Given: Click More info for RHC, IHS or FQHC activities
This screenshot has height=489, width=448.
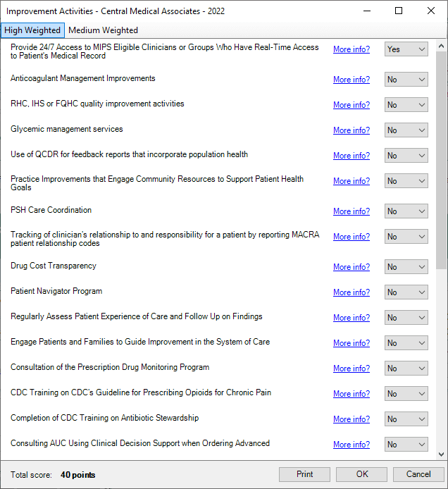Looking at the screenshot, I should [351, 105].
